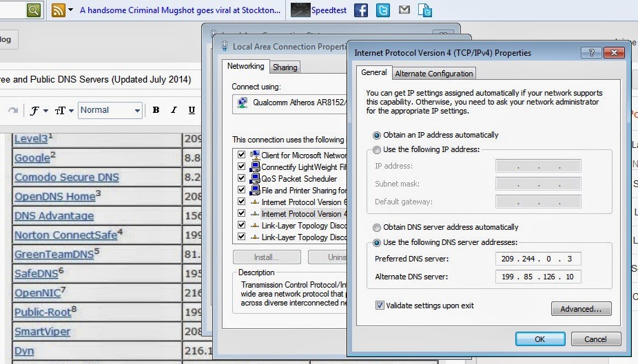
Task: Open the font size tT icon
Action: point(60,111)
